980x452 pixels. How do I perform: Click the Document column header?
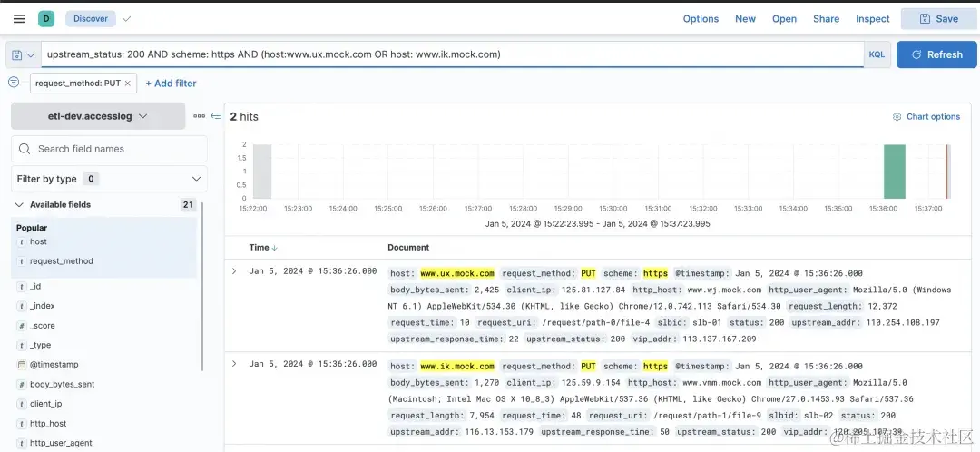point(408,248)
